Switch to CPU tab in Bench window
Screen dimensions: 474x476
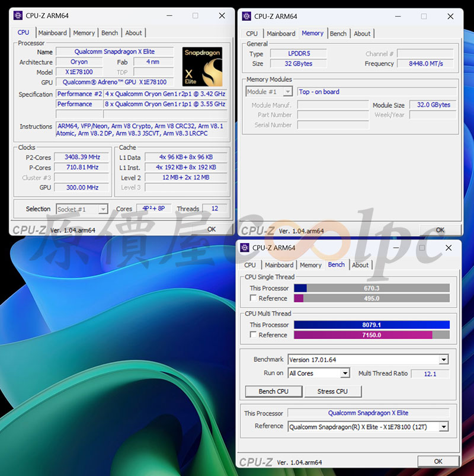click(x=250, y=265)
